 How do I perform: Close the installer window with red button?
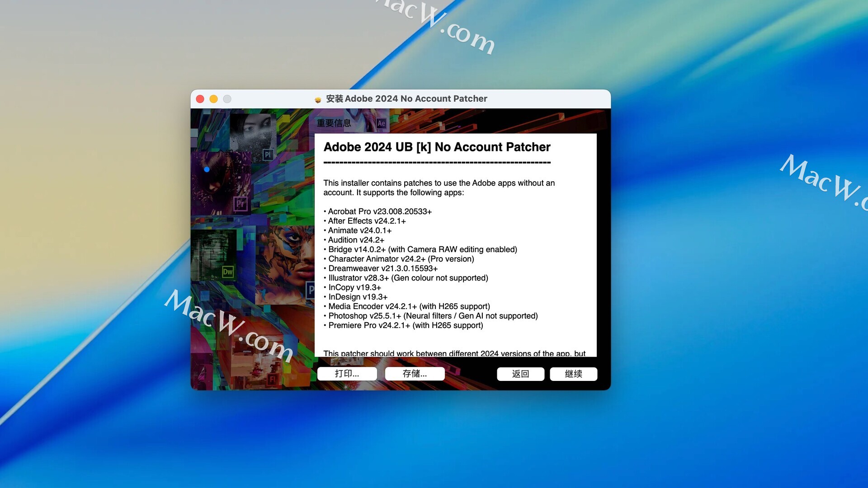point(200,99)
